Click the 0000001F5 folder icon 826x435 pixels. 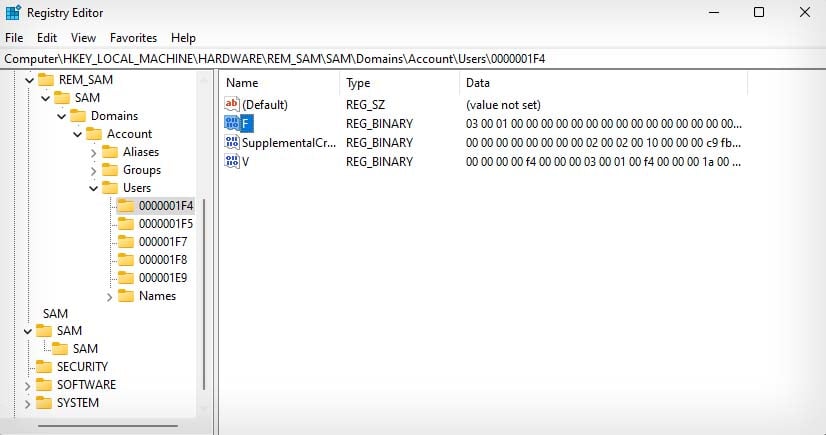[x=126, y=224]
